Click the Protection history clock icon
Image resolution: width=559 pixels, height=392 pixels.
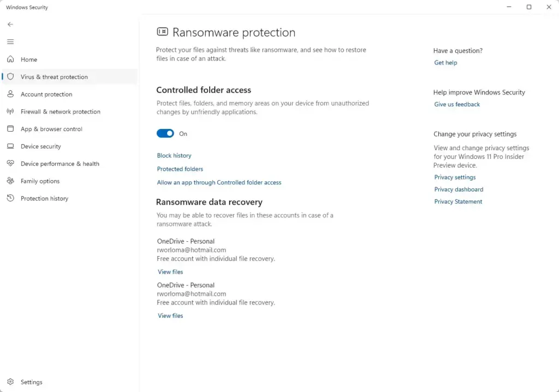10,198
